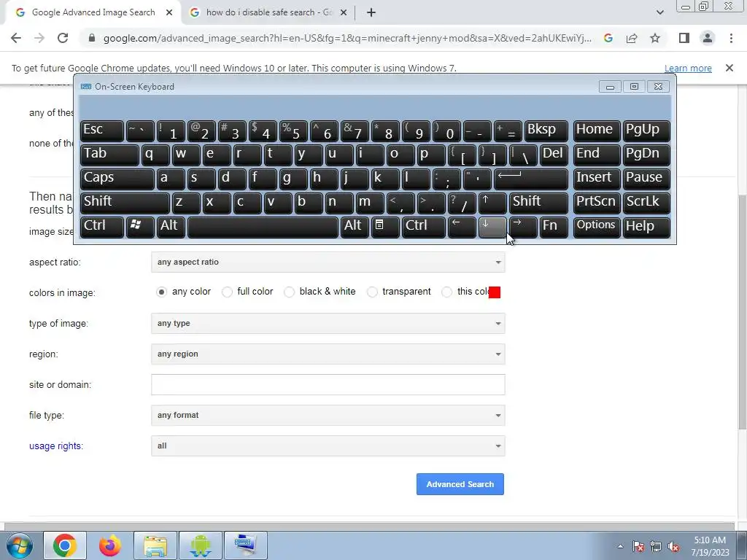747x560 pixels.
Task: Open a new tab with the plus button
Action: 371,12
